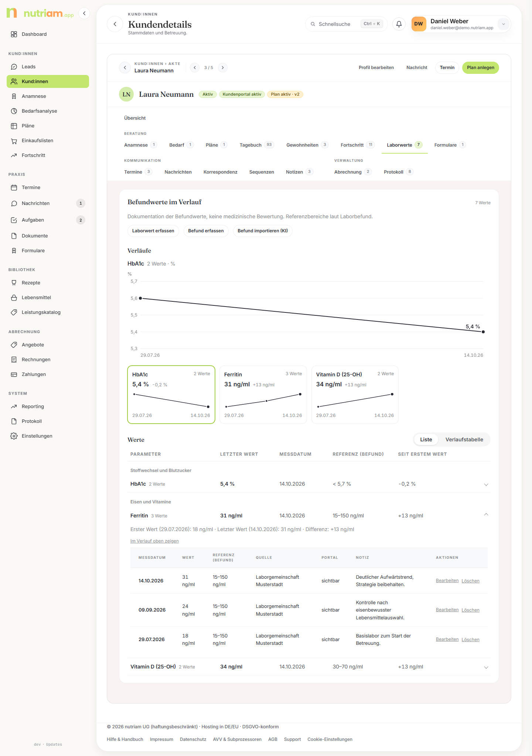Click the Schnellsuche search field
The width and height of the screenshot is (532, 756).
(346, 24)
